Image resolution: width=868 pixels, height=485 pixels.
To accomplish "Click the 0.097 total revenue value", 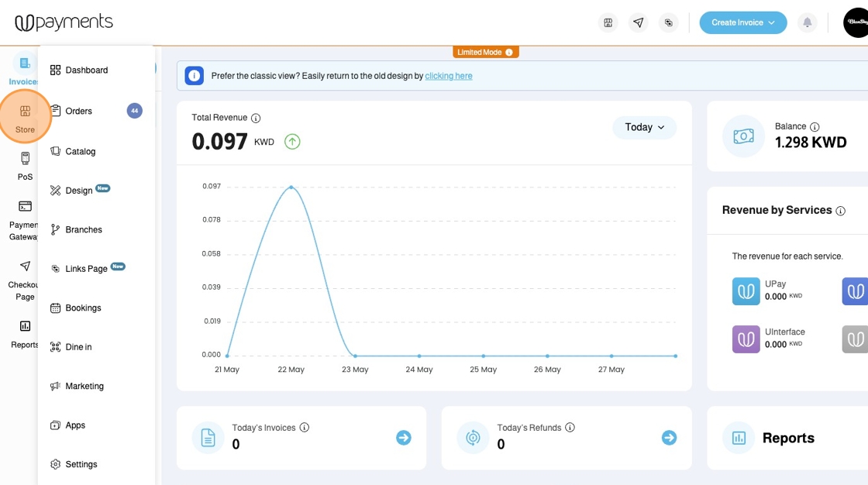I will (220, 142).
